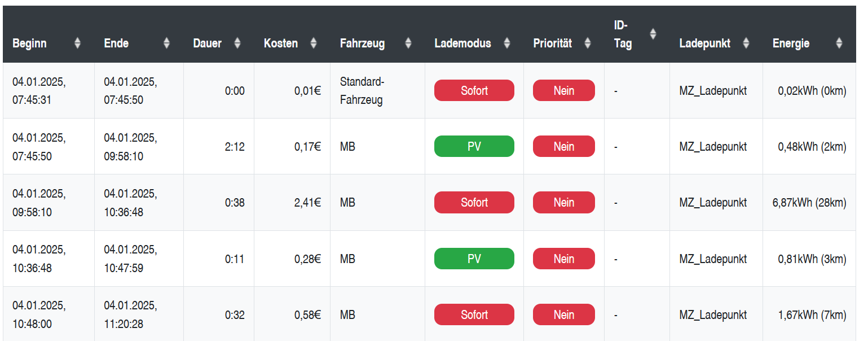Sort Lademodus column via arrow icon
This screenshot has width=868, height=341.
click(x=507, y=43)
